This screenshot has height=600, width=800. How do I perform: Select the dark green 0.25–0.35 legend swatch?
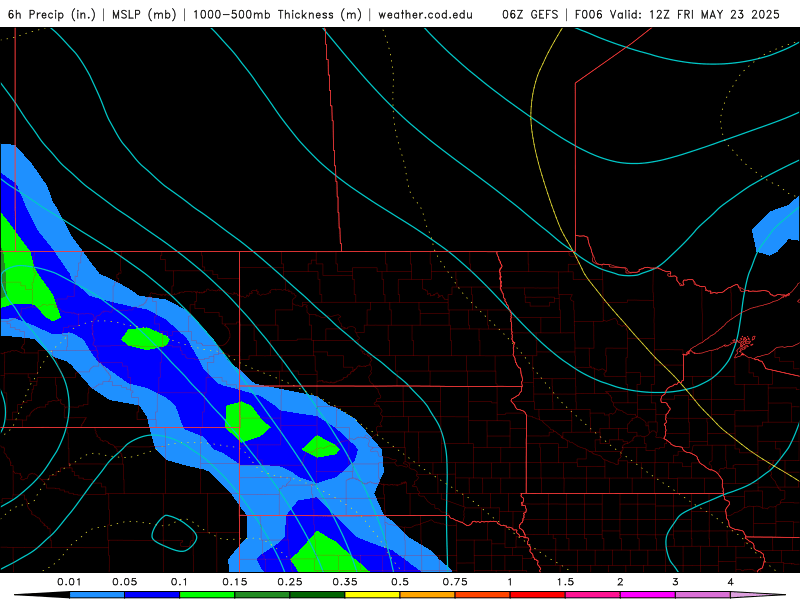317,595
